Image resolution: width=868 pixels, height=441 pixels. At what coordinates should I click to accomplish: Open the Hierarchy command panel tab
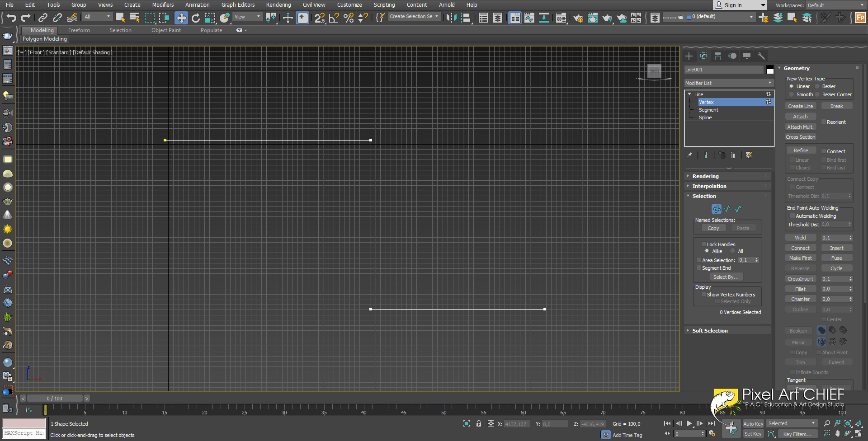coord(718,56)
